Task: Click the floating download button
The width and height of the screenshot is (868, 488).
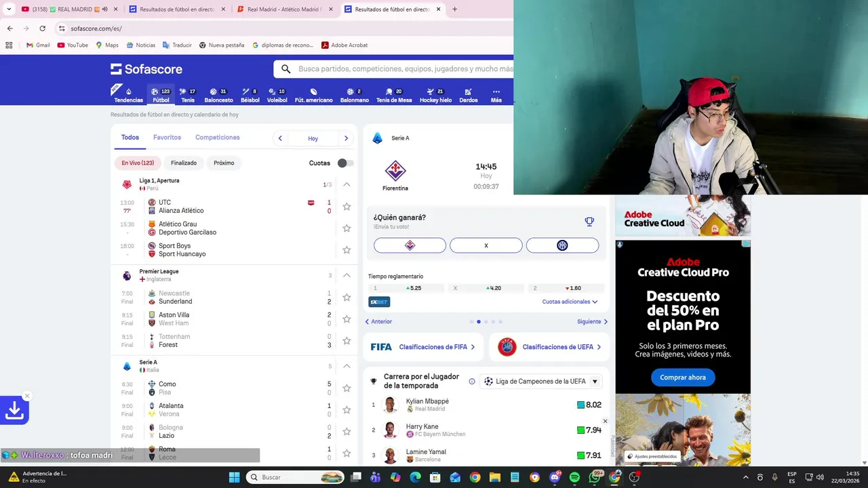Action: [14, 410]
